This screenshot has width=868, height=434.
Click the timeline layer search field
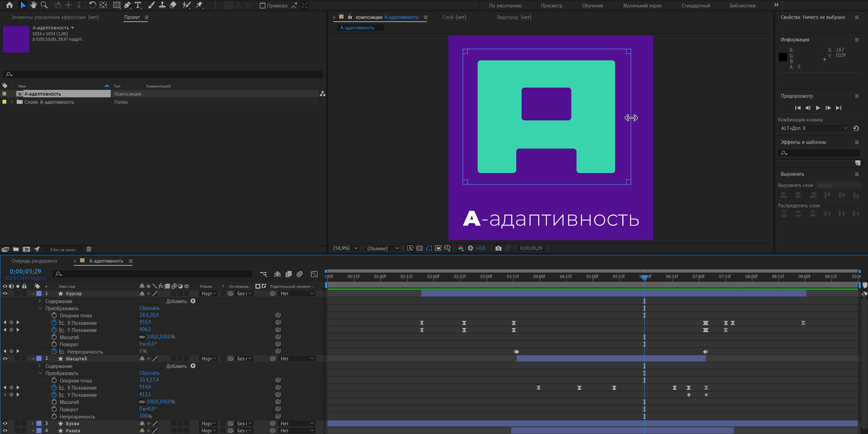click(154, 274)
